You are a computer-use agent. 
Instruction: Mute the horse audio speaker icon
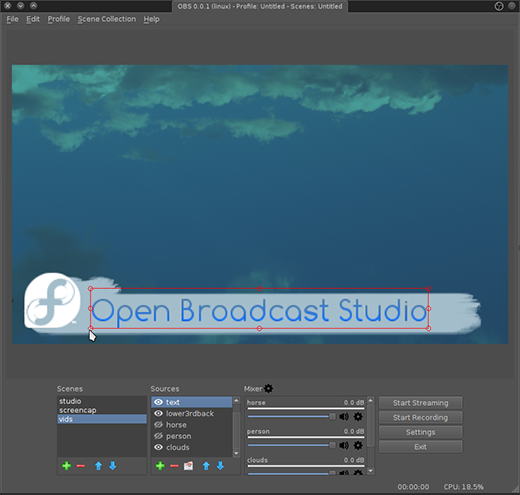pos(344,417)
